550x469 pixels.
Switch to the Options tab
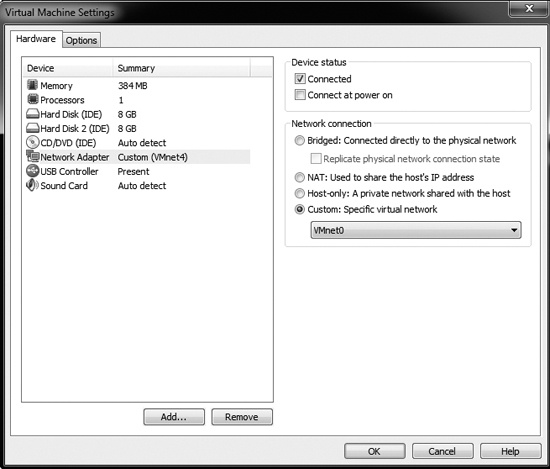pyautogui.click(x=81, y=40)
